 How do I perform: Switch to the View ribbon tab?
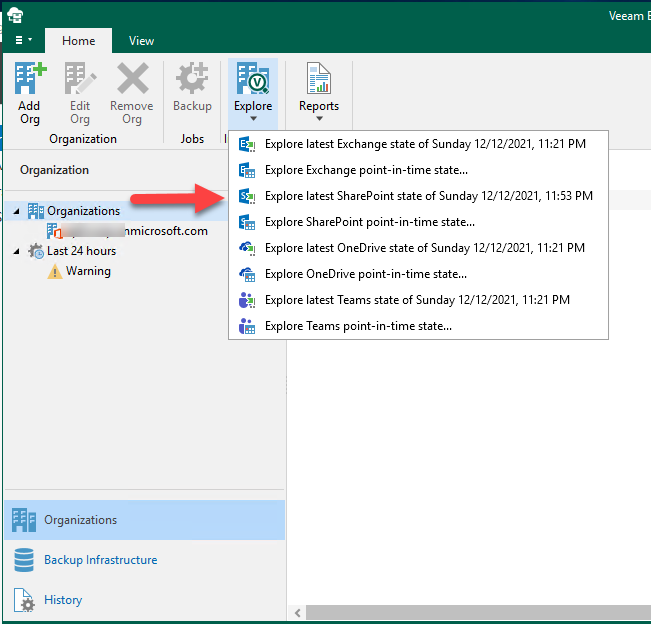pos(141,41)
